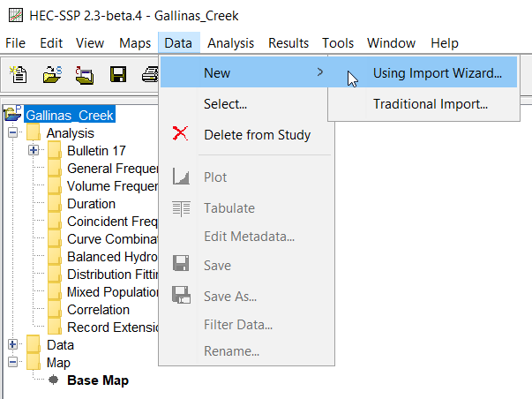Select the Duration tree item

point(91,204)
